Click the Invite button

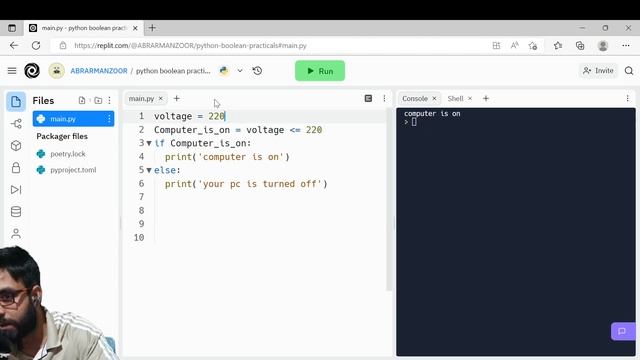point(598,71)
